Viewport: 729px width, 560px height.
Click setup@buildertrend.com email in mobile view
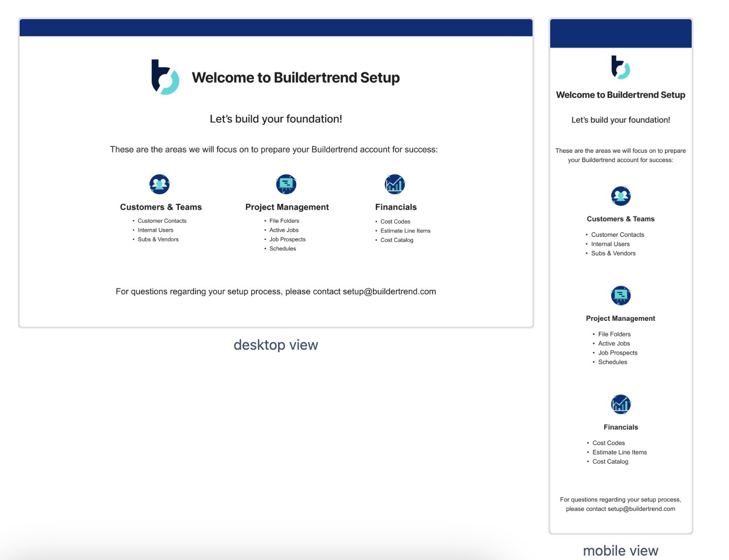point(641,509)
